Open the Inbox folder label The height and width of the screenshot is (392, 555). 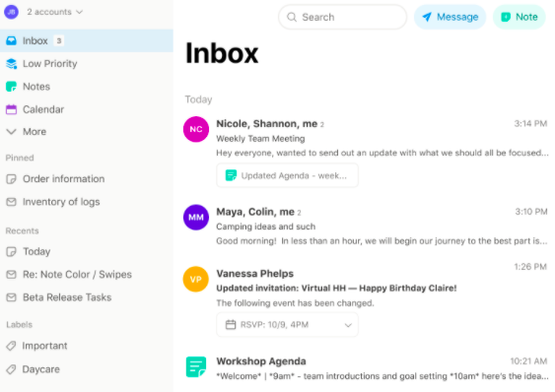[x=35, y=40]
